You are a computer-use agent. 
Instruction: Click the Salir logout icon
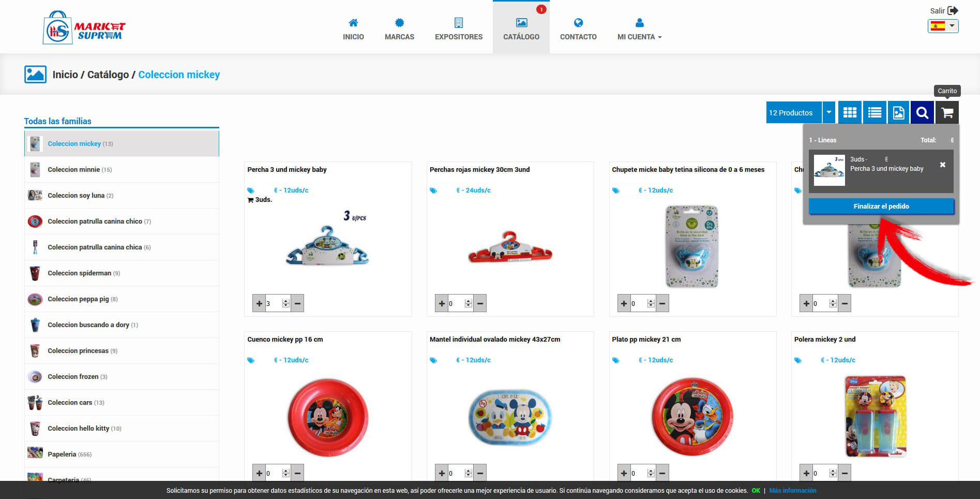coord(953,10)
